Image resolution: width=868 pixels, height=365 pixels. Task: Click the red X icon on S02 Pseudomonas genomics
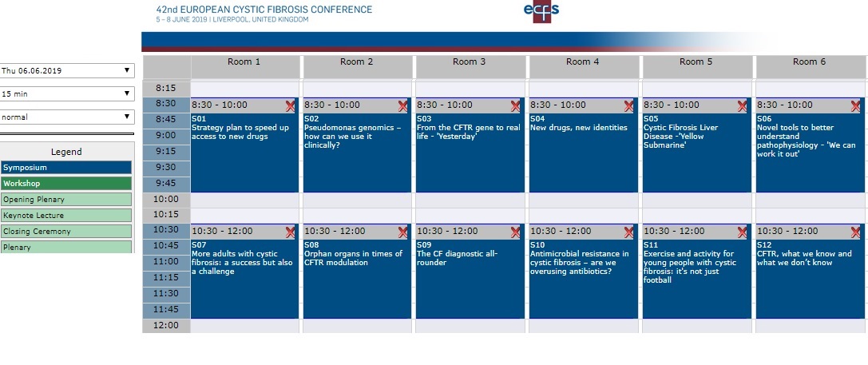click(402, 106)
